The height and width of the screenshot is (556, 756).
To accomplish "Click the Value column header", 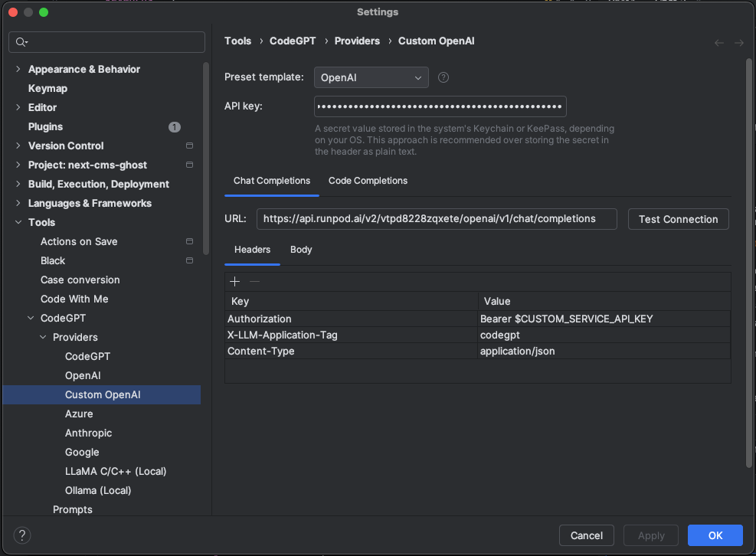I will tap(604, 302).
